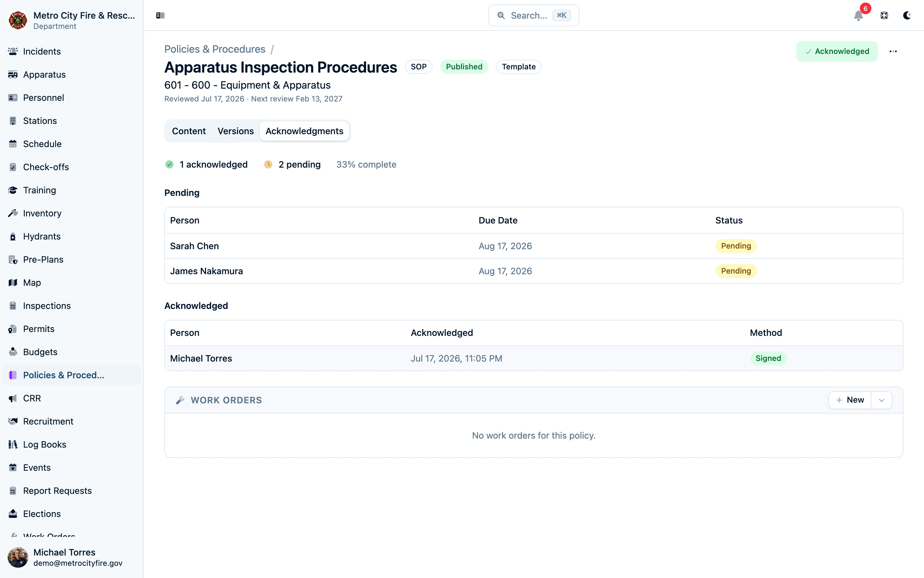Open Hydrants in the sidebar menu
Image resolution: width=924 pixels, height=578 pixels.
(x=72, y=236)
